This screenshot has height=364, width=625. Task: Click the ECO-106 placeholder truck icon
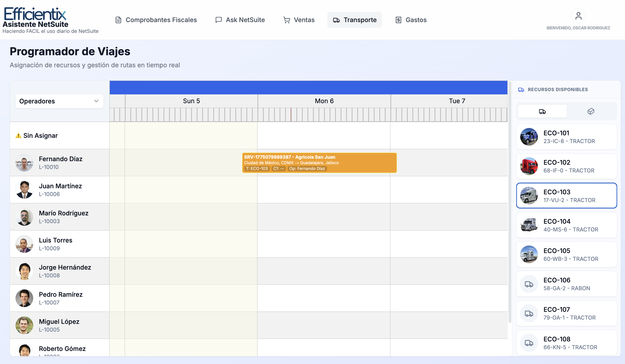[529, 284]
